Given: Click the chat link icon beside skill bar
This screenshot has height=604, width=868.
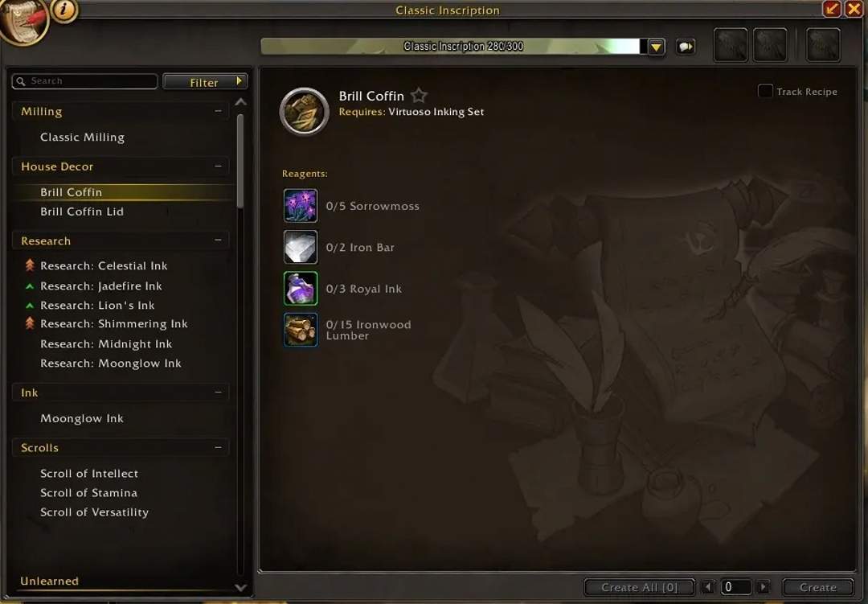Looking at the screenshot, I should (686, 47).
